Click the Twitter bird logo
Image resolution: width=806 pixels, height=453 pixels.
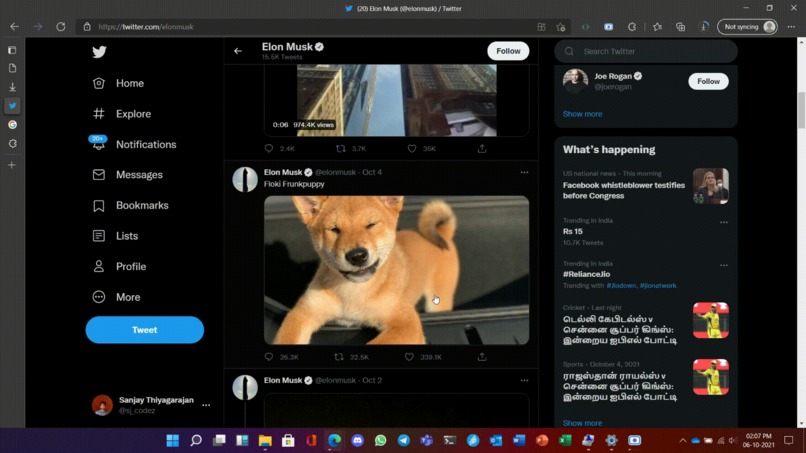tap(99, 52)
